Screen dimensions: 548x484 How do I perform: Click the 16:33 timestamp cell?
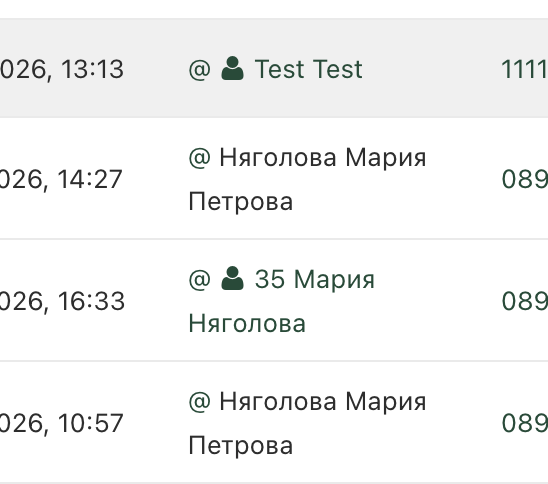(x=62, y=302)
